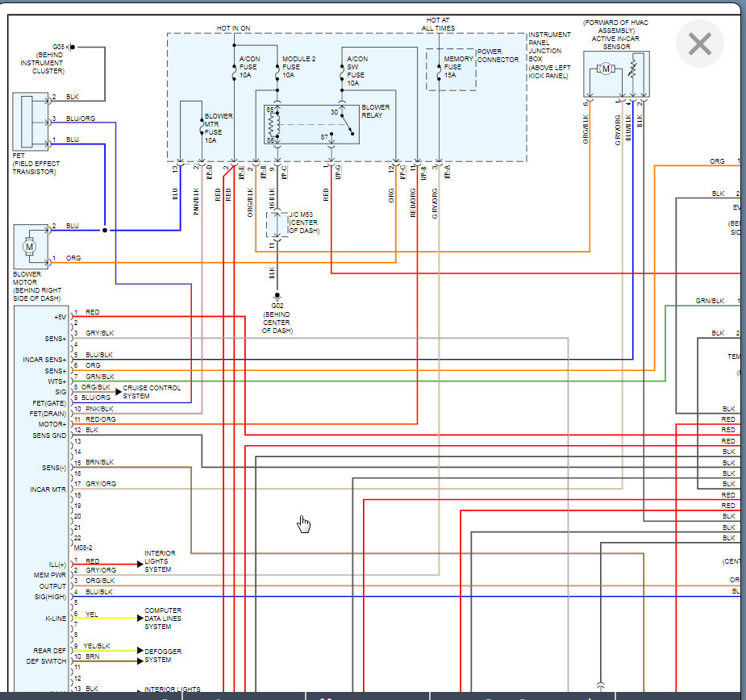The image size is (746, 700).
Task: Click the BLU/ORG label at FET pin 3
Action: [81, 119]
